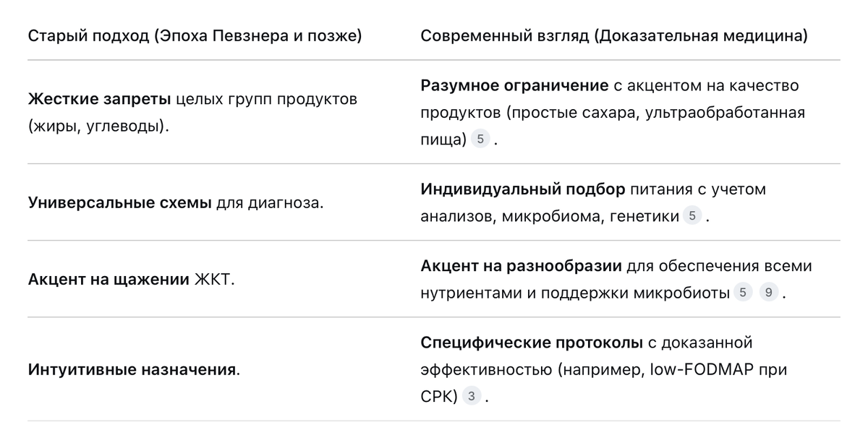Open citation 5 after 'генетики'

coord(692,215)
